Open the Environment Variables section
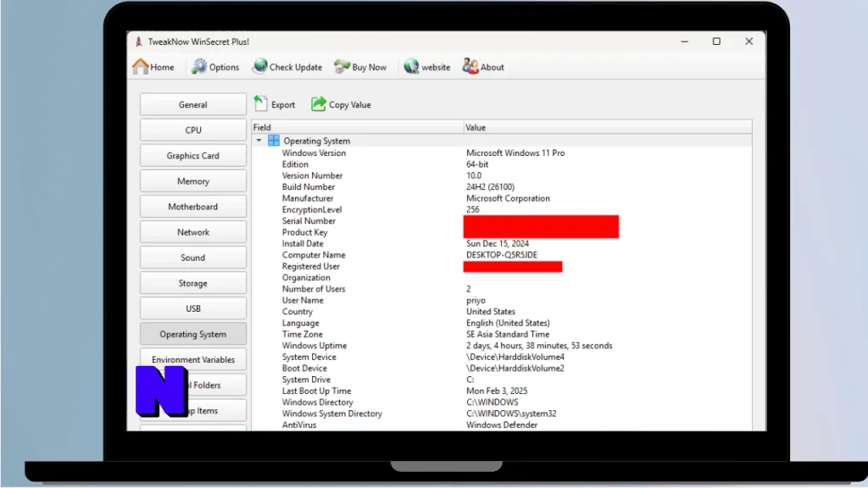This screenshot has width=868, height=488. coord(192,359)
